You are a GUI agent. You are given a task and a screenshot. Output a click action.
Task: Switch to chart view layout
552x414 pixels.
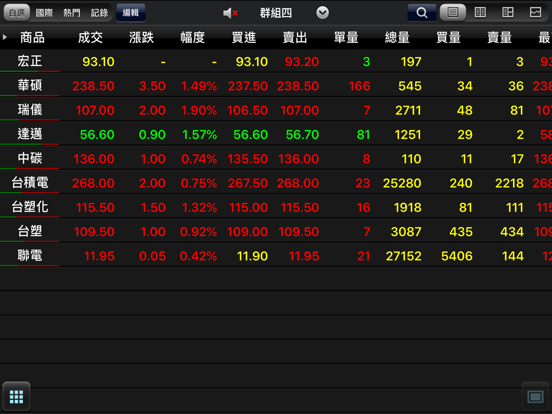(535, 13)
